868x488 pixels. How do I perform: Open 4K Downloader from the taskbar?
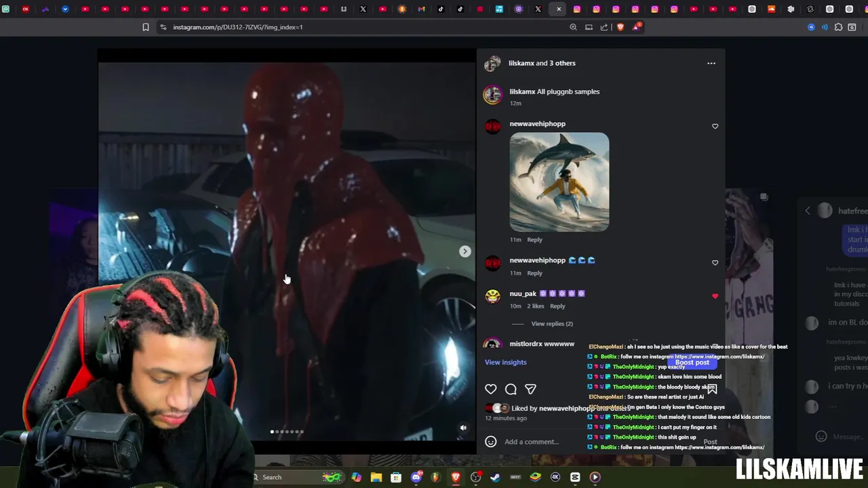pos(555,477)
